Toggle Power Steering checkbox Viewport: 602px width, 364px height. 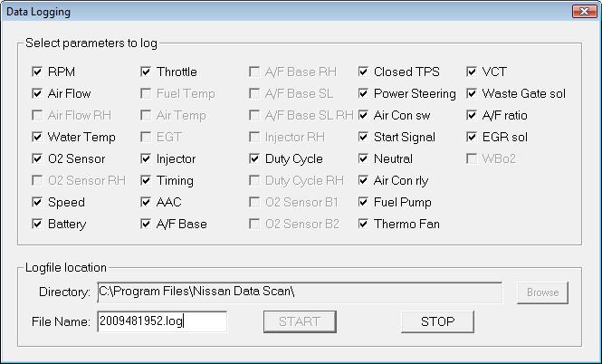point(363,93)
